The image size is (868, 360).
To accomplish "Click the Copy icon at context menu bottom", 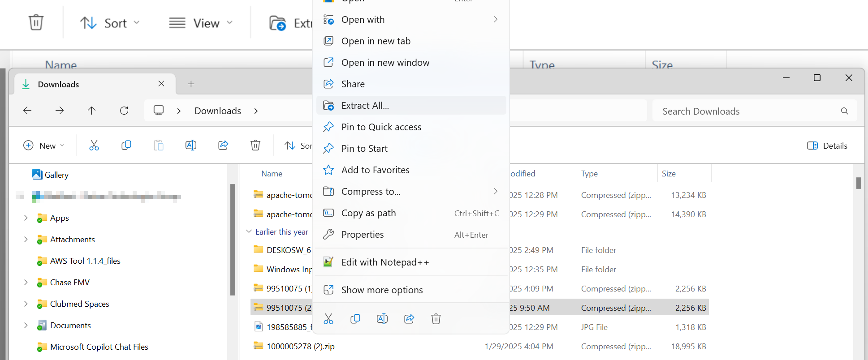I will (x=355, y=318).
